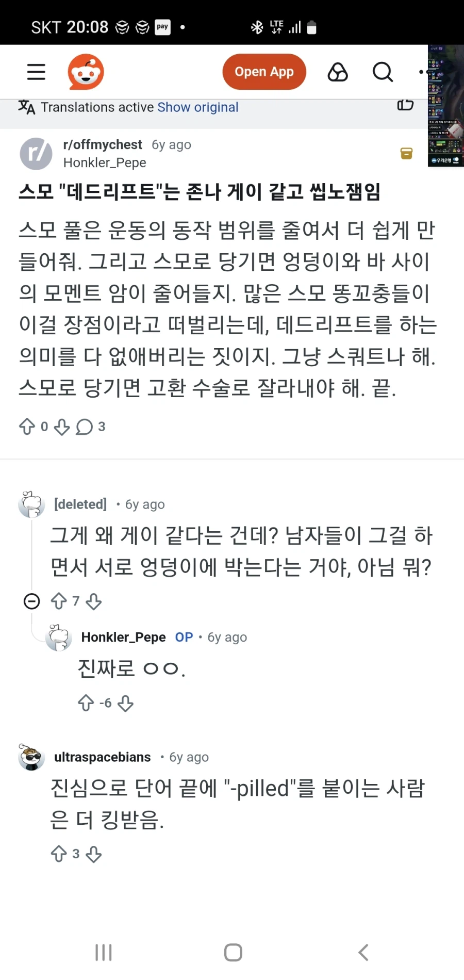Downvote Honkler_Pepe's reply
464x980 pixels.
point(125,703)
